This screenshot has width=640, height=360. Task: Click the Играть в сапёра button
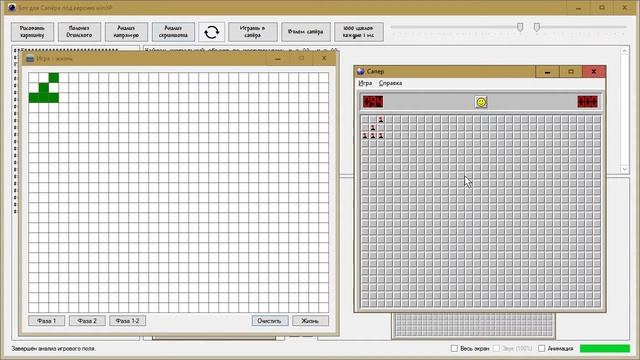pyautogui.click(x=252, y=32)
